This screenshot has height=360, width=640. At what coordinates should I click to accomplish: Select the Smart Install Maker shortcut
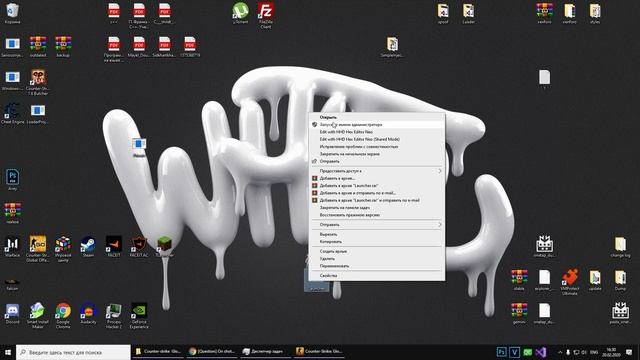point(38,316)
